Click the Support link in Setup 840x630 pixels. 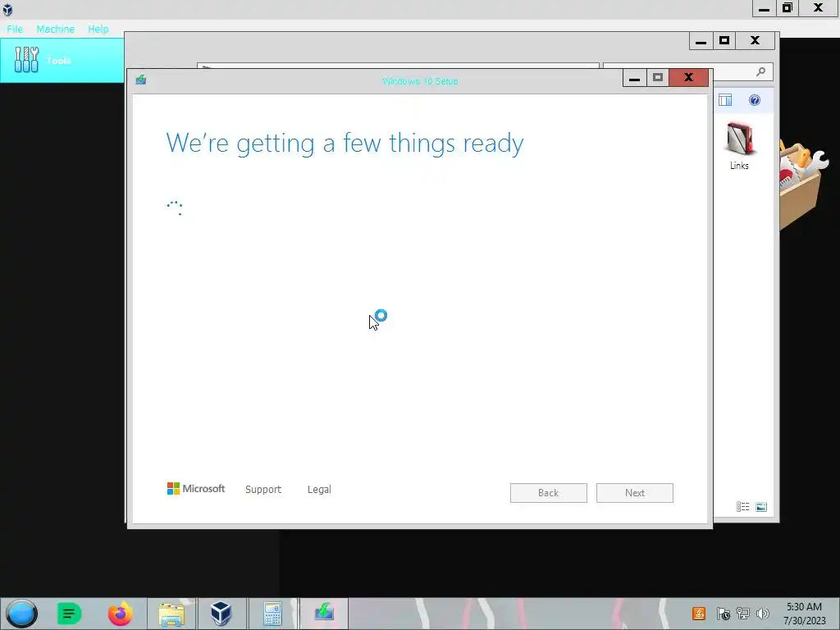click(263, 489)
